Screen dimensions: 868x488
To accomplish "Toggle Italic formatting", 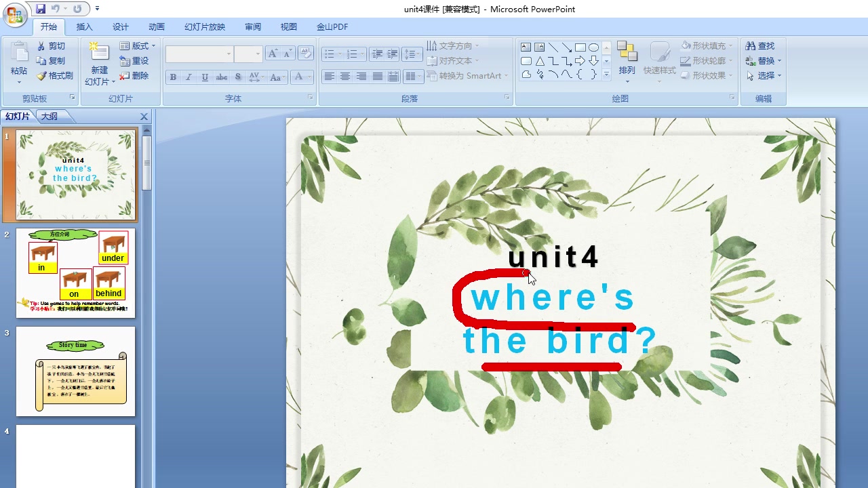I will [x=189, y=77].
